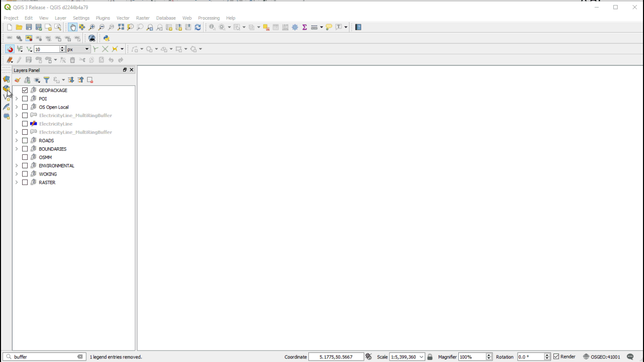Open a project using the folder icon

pyautogui.click(x=19, y=27)
